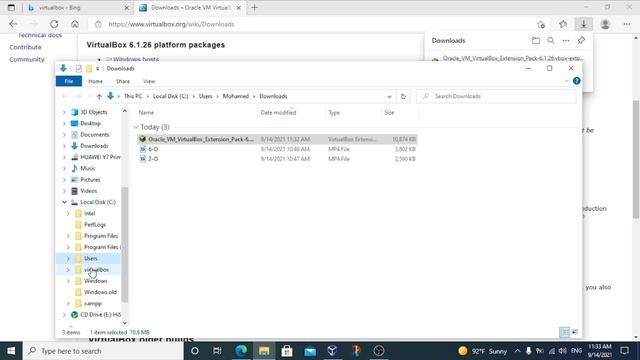The image size is (640, 360).
Task: Expand Program Files tree node
Action: coord(68,236)
